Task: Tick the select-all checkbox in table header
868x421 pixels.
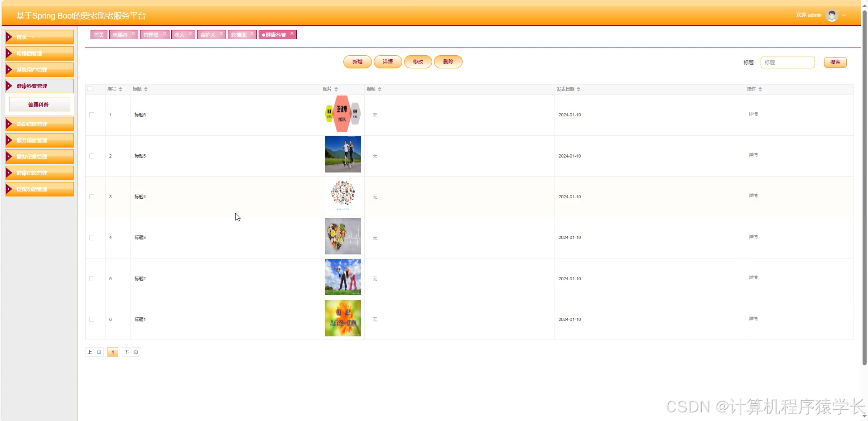Action: (90, 89)
